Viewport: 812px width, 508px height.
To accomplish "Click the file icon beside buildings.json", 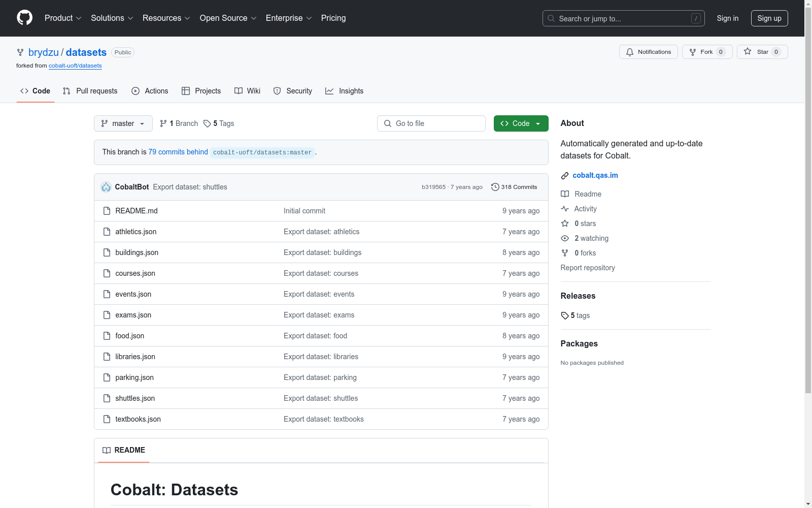I will click(107, 252).
